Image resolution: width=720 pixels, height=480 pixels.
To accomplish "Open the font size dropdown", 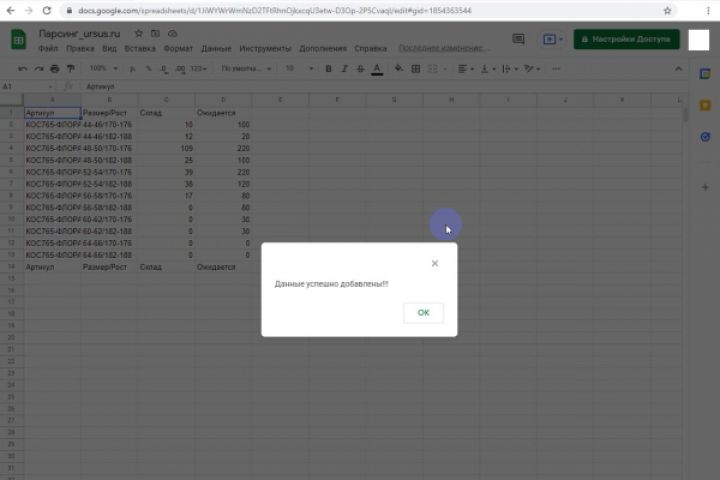I will tap(299, 69).
